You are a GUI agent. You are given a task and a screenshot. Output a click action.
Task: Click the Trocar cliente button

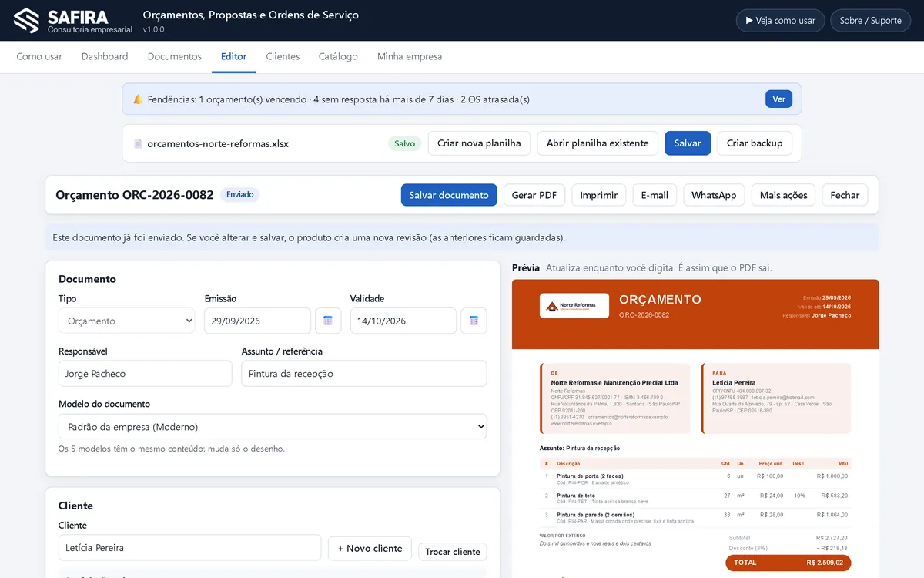(x=453, y=552)
